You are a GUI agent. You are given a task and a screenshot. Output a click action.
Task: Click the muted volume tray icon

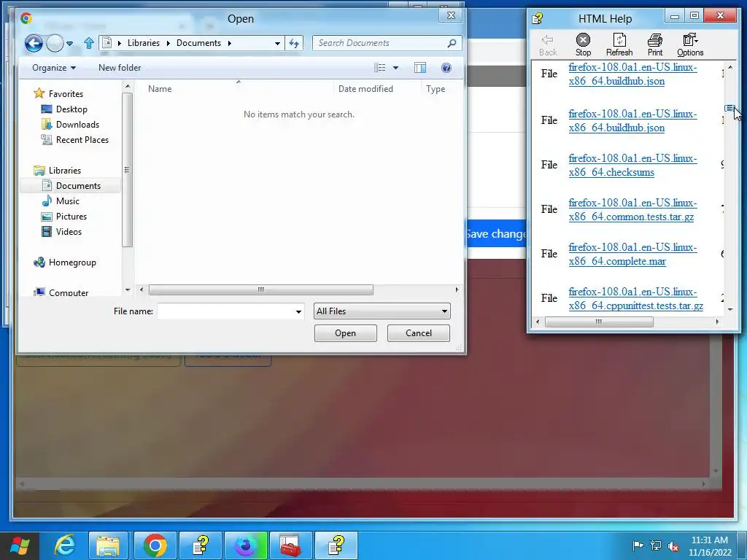click(673, 546)
